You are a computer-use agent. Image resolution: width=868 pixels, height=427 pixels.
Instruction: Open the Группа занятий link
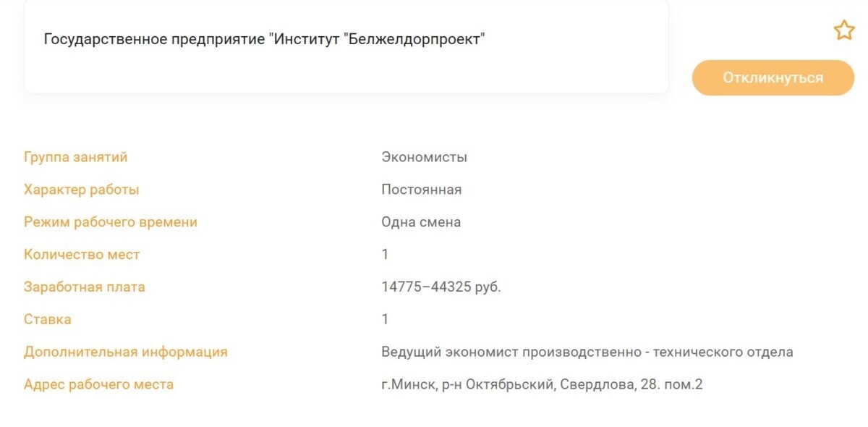(x=76, y=156)
